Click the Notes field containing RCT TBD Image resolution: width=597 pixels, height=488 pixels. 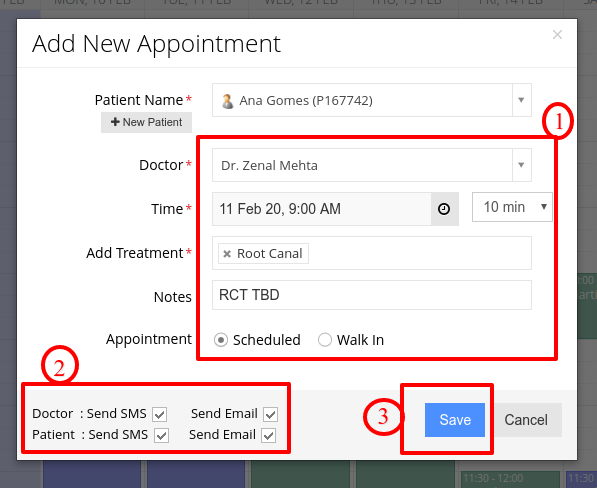(x=372, y=295)
